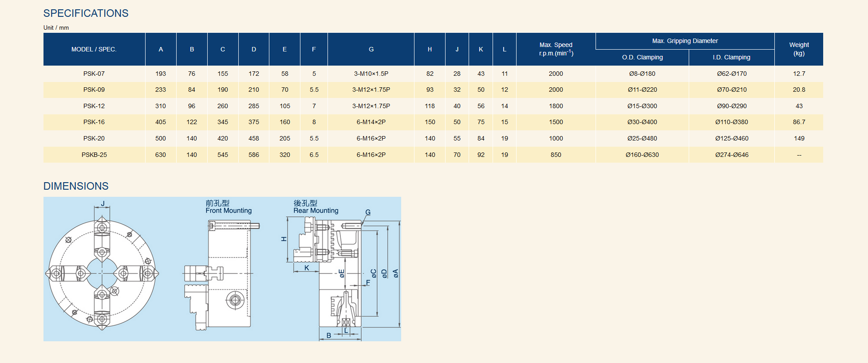Select the PSKB-25 model cell
868x363 pixels.
pyautogui.click(x=94, y=155)
